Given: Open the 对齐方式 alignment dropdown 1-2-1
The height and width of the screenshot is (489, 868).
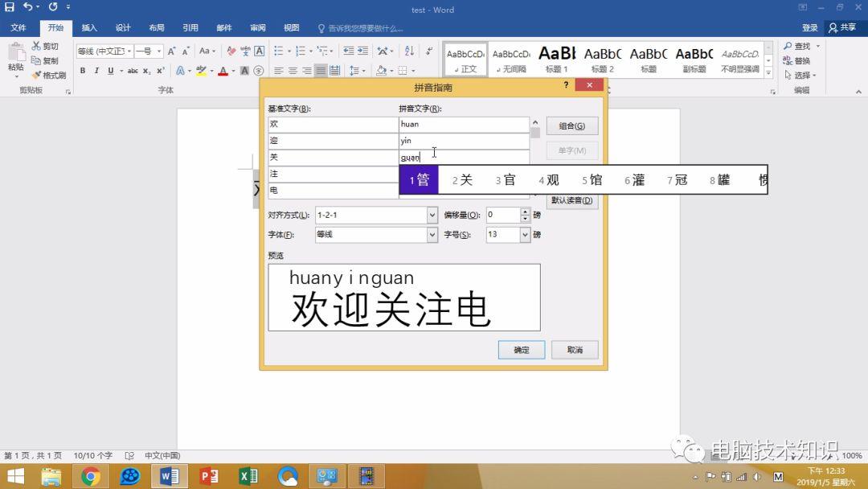Looking at the screenshot, I should 432,215.
